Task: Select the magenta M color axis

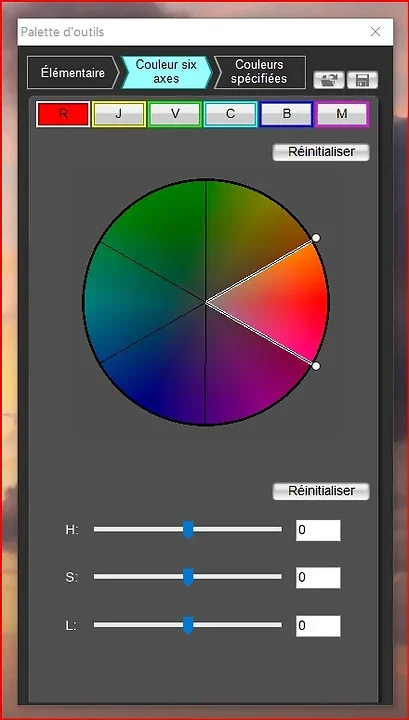Action: (342, 114)
